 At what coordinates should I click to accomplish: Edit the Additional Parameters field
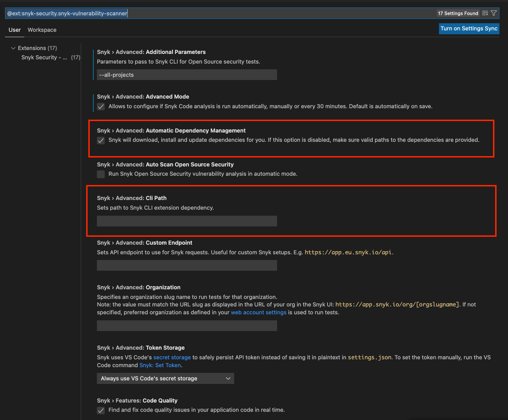pyautogui.click(x=187, y=75)
